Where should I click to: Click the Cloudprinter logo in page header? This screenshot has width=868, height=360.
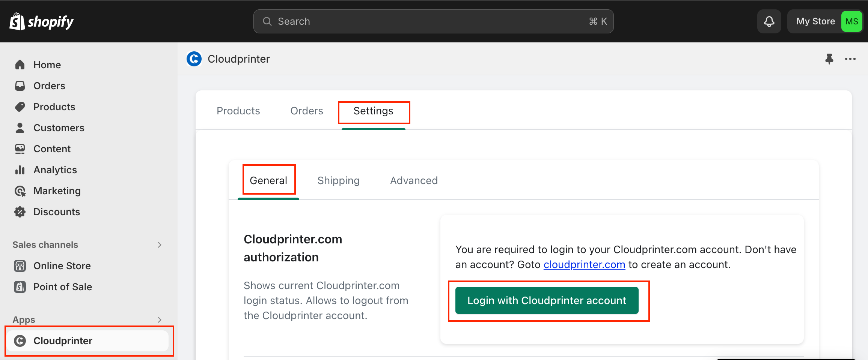coord(194,59)
